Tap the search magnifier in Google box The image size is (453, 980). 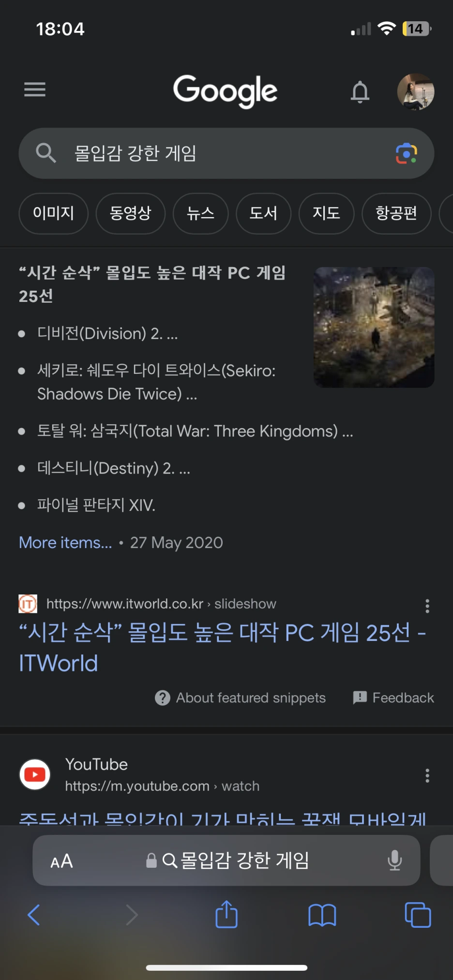click(x=46, y=153)
